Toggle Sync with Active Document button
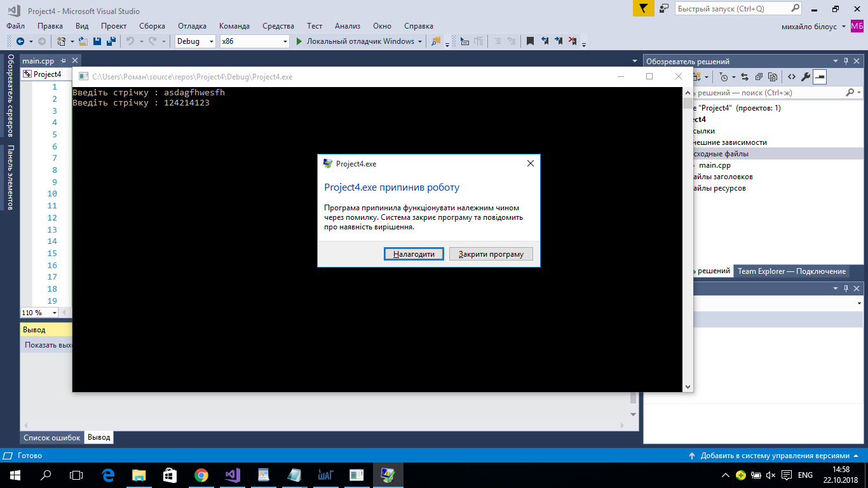 point(745,77)
